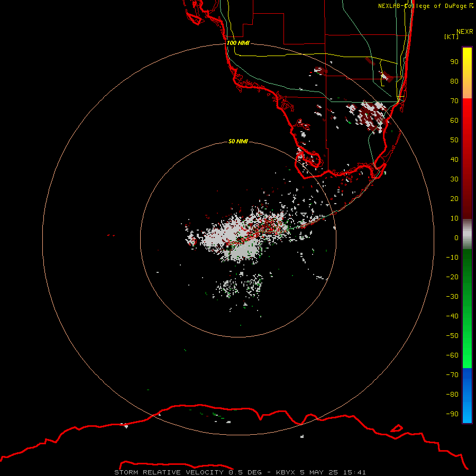Image resolution: width=476 pixels, height=476 pixels.
Task: Click the 60 value on the velocity scale
Action: (454, 121)
